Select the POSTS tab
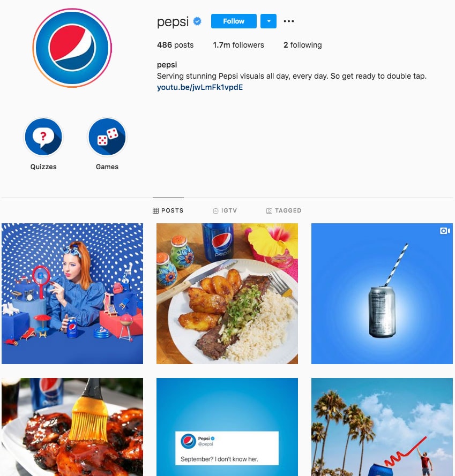Viewport: 455px width, 476px height. 168,210
